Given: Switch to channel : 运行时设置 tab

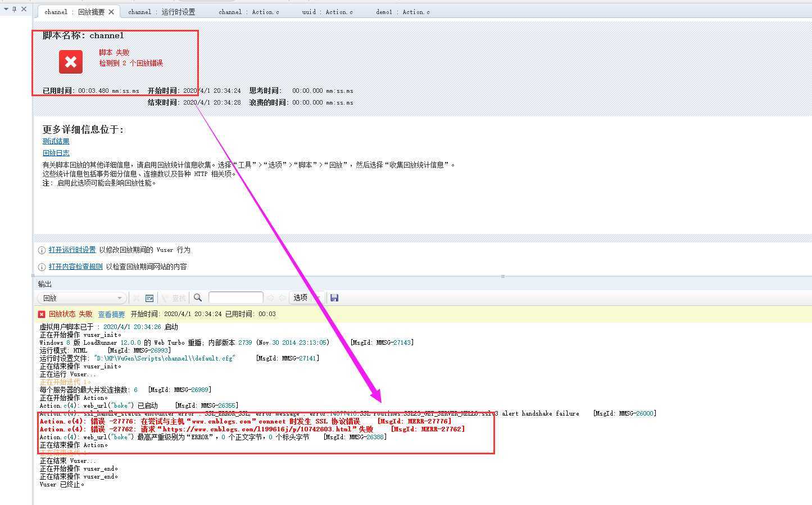Looking at the screenshot, I should coord(161,12).
